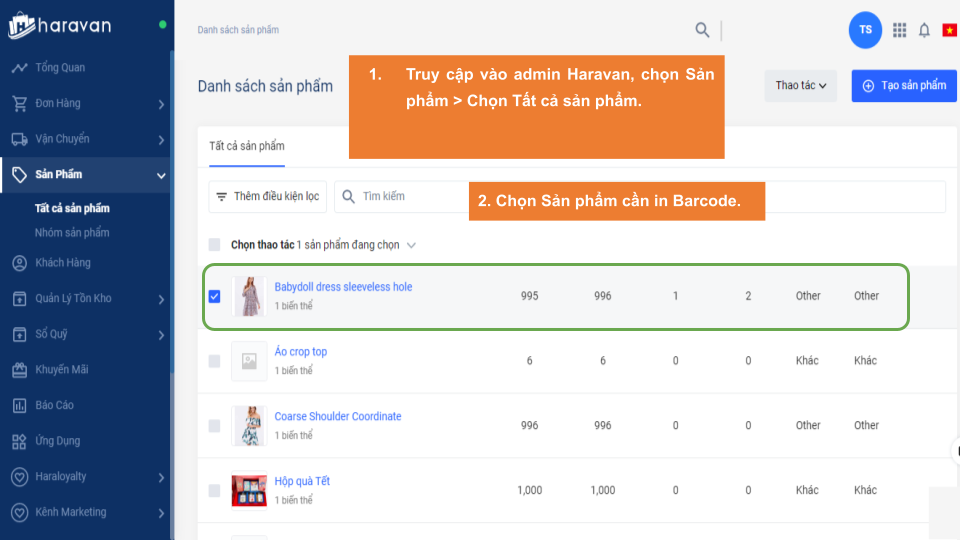
Task: Check the Áo crop top checkbox
Action: pos(214,361)
